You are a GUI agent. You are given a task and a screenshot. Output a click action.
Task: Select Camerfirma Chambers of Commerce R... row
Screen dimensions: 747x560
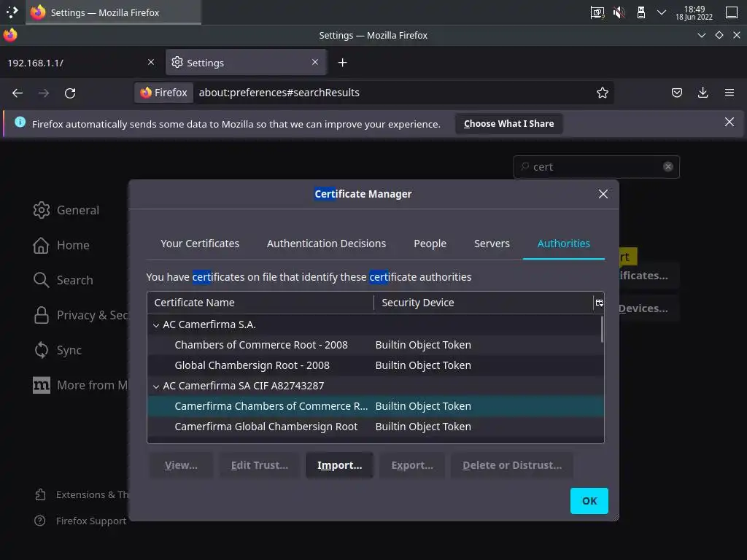(376, 406)
